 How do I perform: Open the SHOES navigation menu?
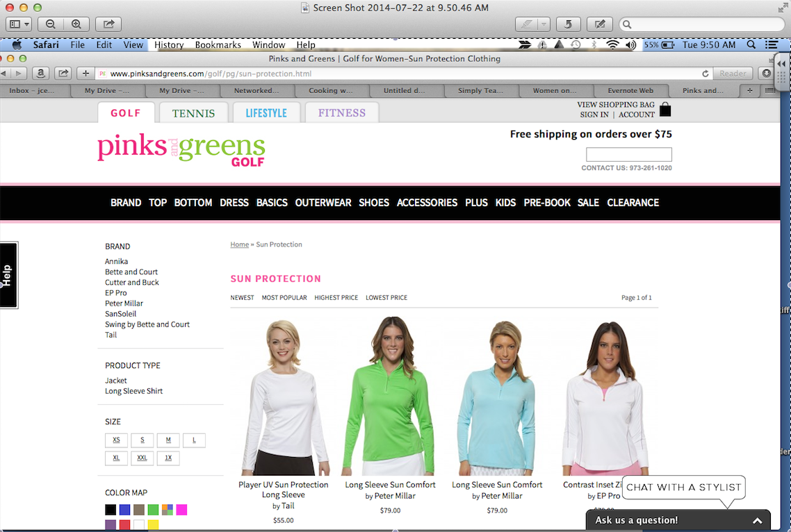(x=374, y=203)
